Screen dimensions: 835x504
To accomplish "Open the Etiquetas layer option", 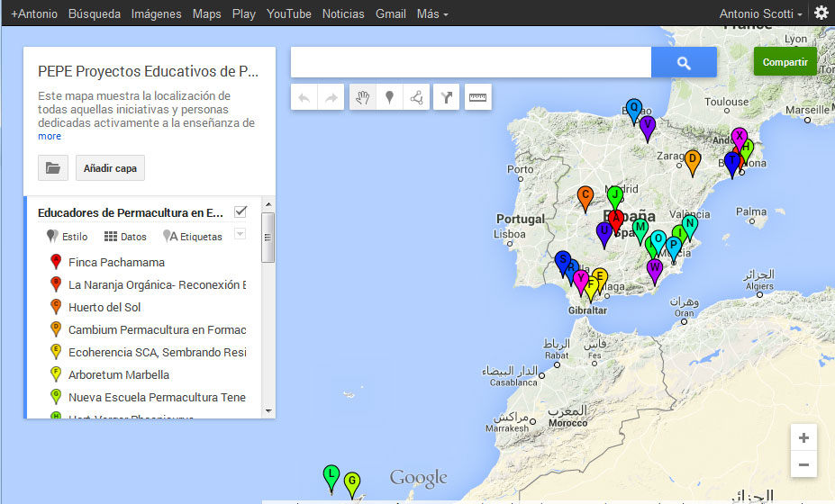I will pos(193,237).
